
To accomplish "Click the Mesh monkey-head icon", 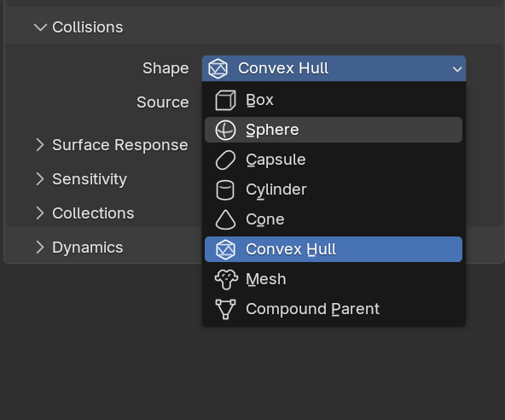I will coord(226,279).
